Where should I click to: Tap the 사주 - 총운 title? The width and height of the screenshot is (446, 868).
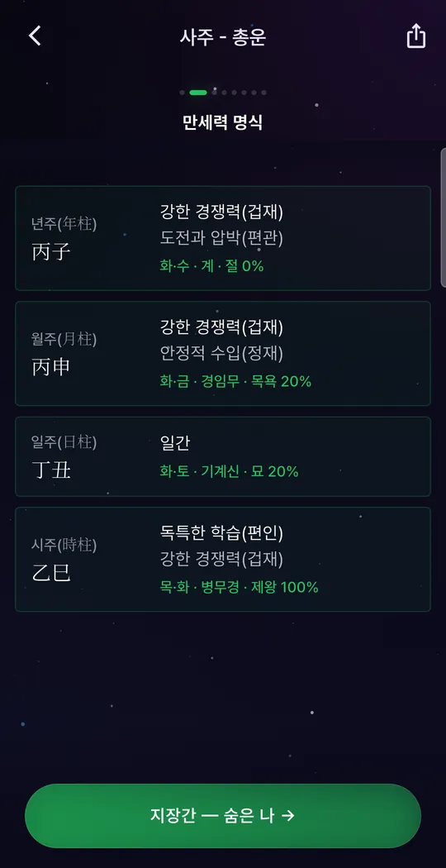click(222, 36)
